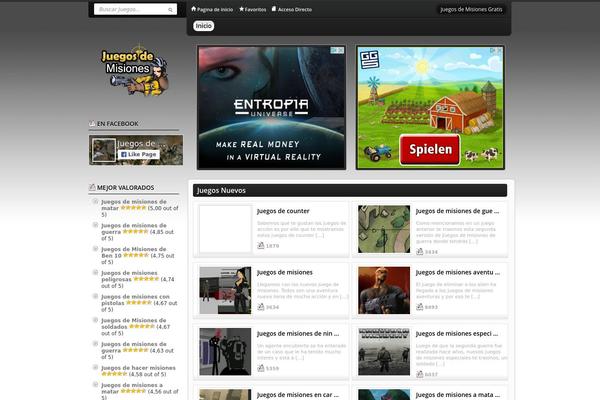This screenshot has height=400, width=600.
Task: Click the star rating of Juegos de hacer misiones
Action: click(114, 374)
